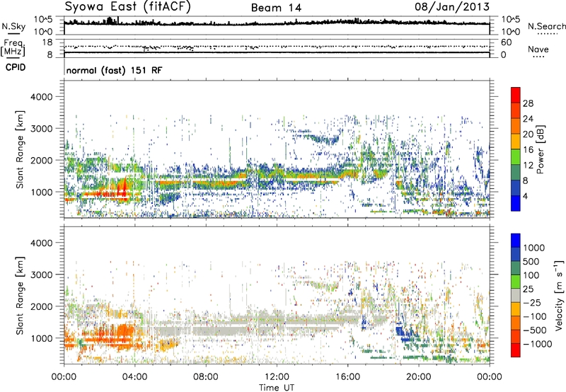The width and height of the screenshot is (566, 392).
Task: Click the "4" label on power colorbar
Action: pos(526,196)
